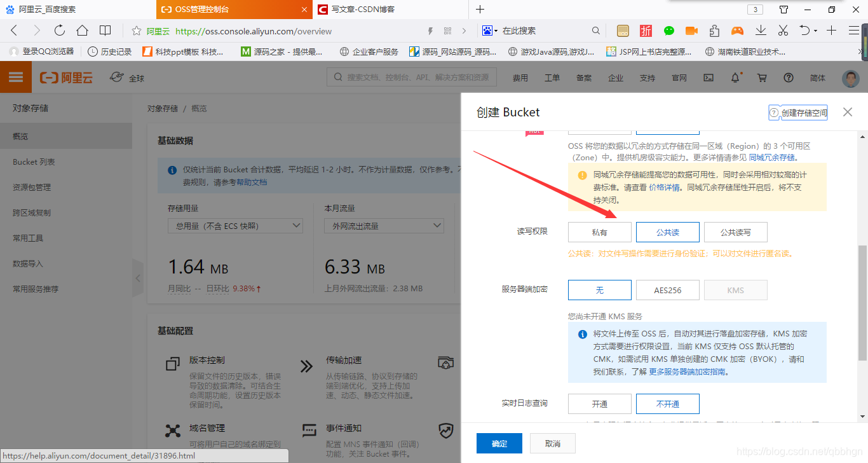
Task: Open the 同城冗余存储 link
Action: [x=771, y=157]
